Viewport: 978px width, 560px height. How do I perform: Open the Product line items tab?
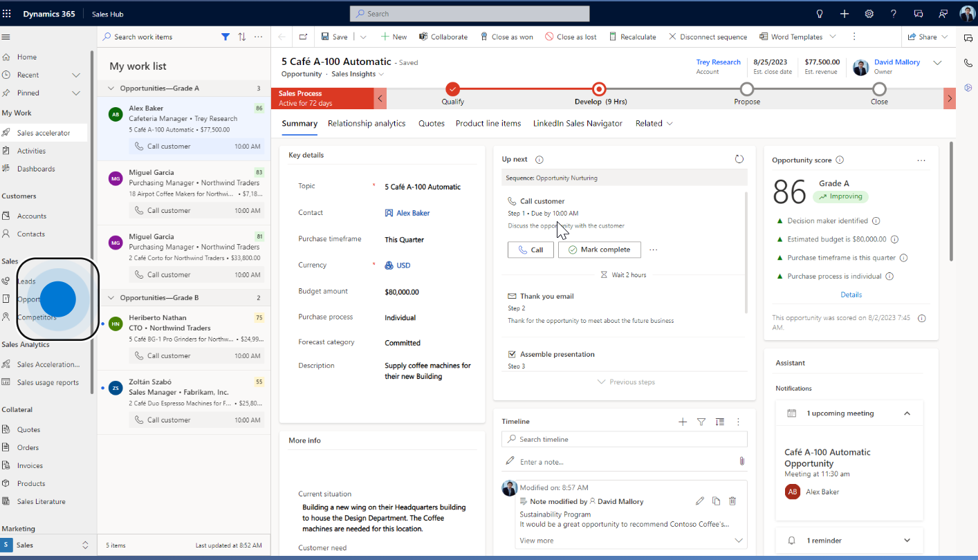(488, 123)
